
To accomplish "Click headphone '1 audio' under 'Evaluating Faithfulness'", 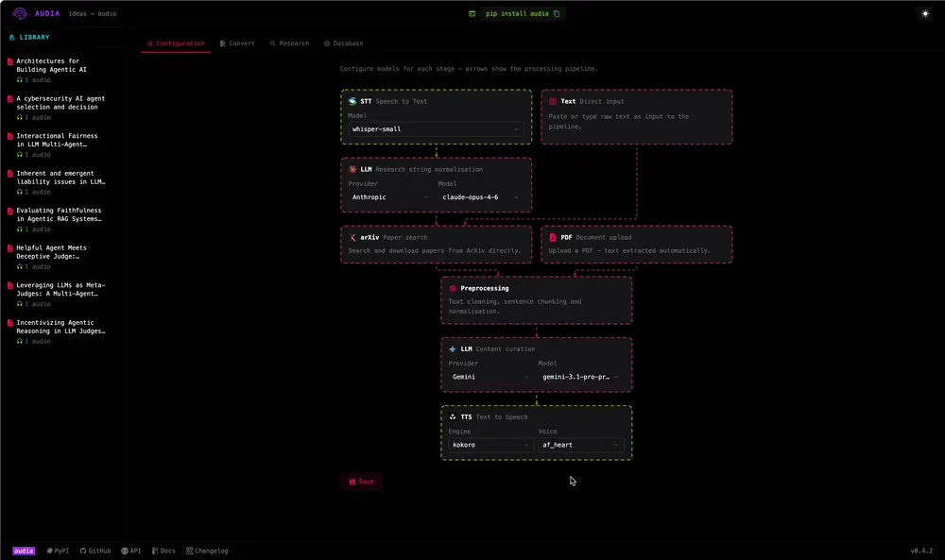I will point(34,229).
